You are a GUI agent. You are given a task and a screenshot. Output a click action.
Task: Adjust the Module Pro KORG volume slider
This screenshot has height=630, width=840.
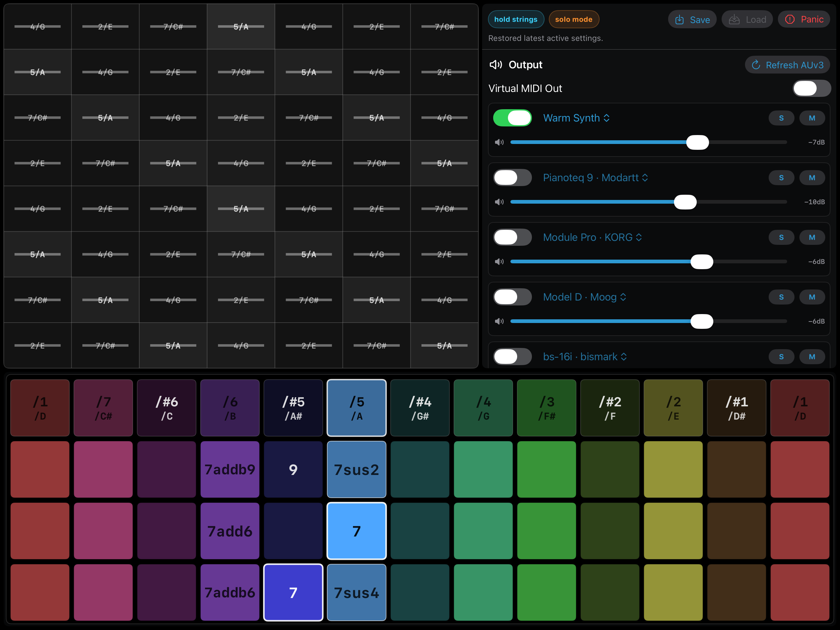click(649, 262)
